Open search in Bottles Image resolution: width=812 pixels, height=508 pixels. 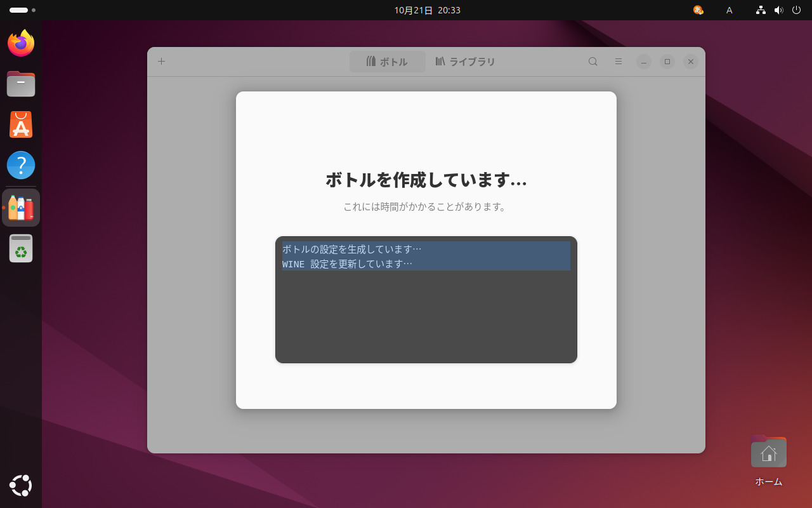coord(592,61)
